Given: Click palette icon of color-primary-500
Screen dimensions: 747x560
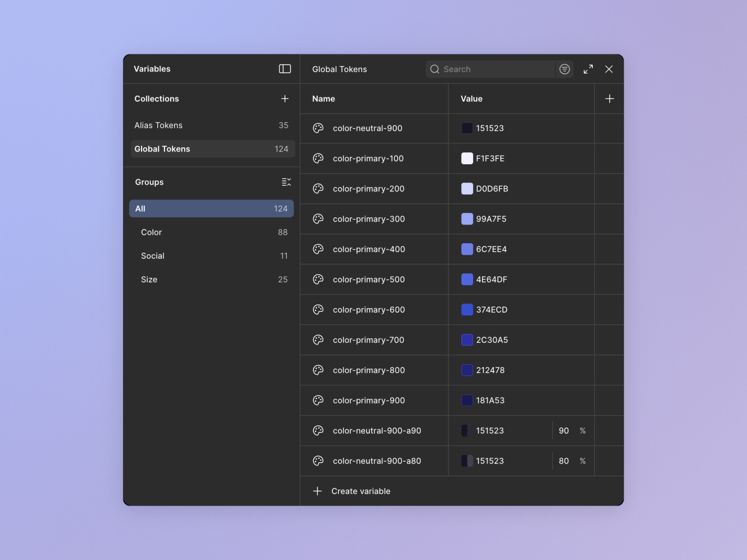Looking at the screenshot, I should [318, 279].
